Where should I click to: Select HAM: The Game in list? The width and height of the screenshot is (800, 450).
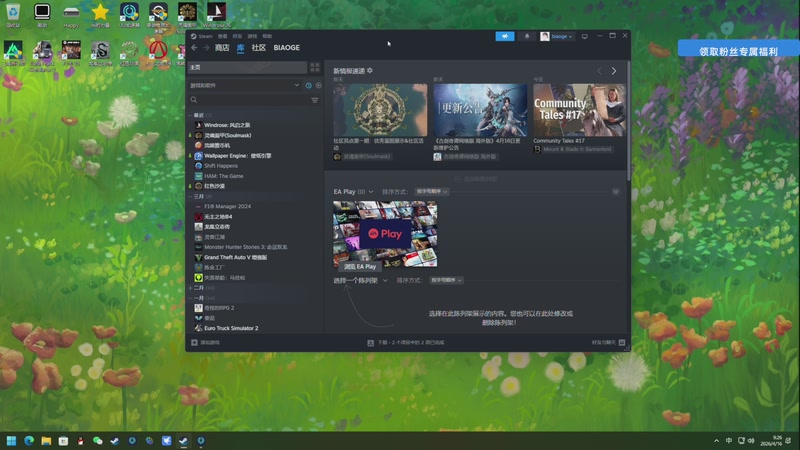click(223, 176)
